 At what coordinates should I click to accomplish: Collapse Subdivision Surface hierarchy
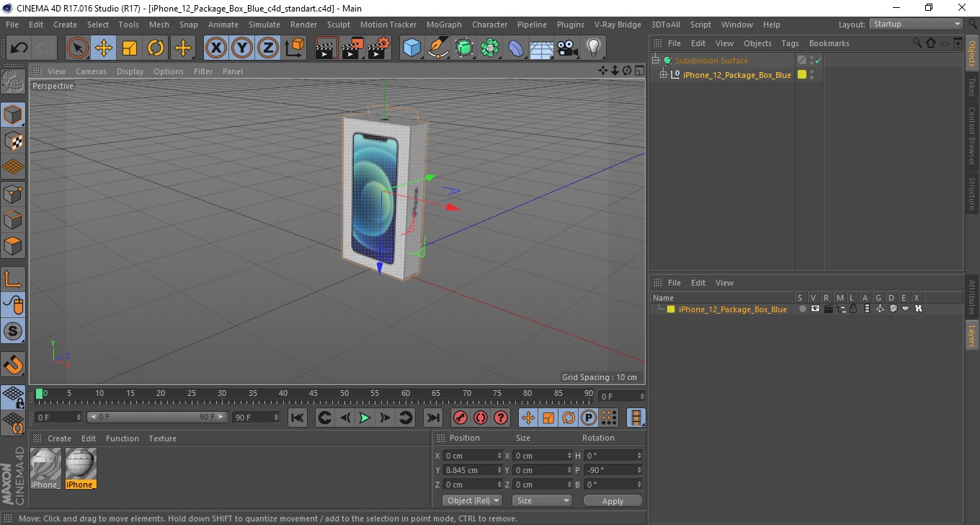tap(656, 61)
